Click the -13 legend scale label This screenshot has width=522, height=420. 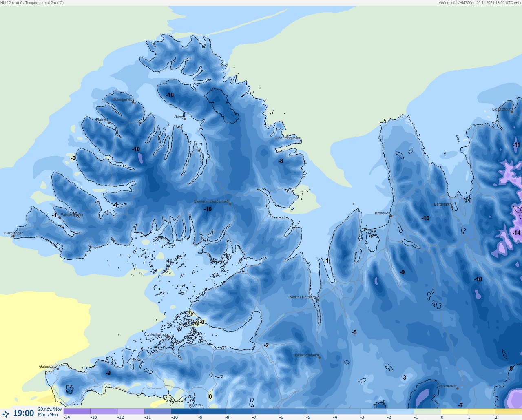click(94, 417)
